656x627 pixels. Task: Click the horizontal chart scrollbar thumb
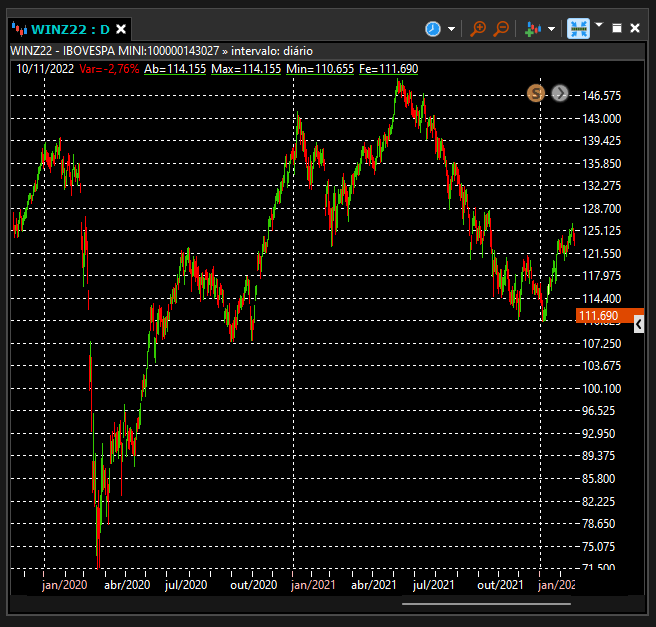click(x=486, y=604)
